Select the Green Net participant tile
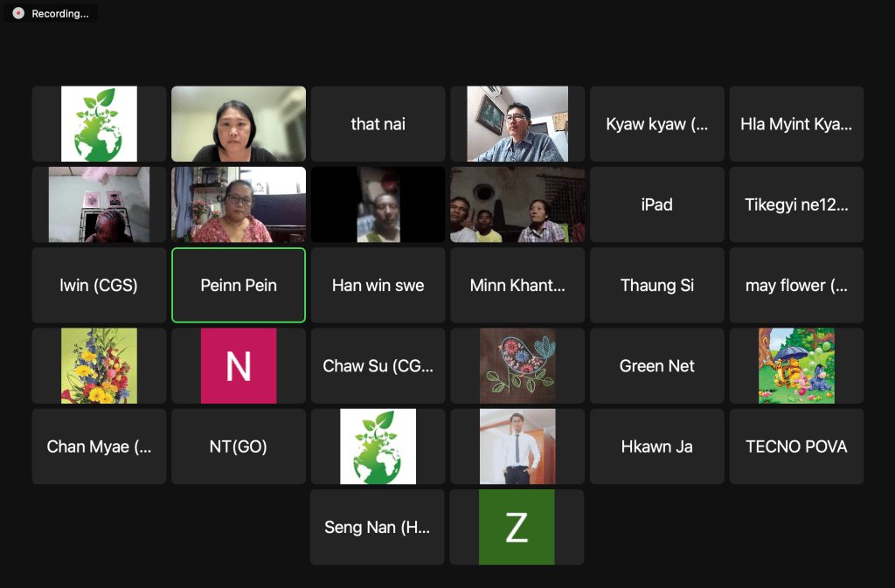The image size is (895, 588). pyautogui.click(x=657, y=365)
